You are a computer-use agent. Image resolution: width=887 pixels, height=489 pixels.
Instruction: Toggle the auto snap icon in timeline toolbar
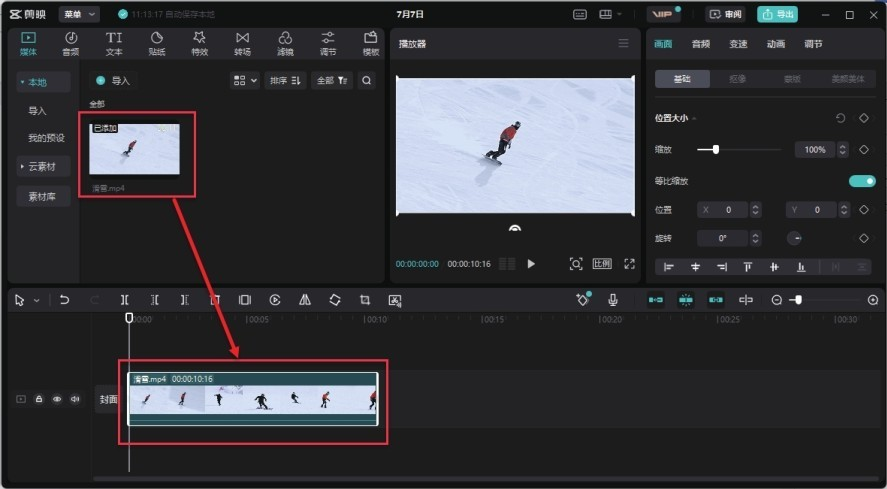[686, 300]
